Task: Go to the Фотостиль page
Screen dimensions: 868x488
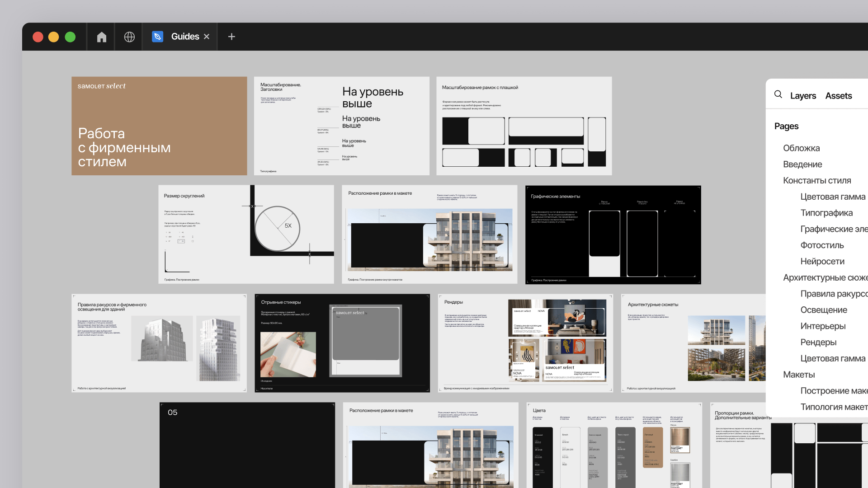Action: pyautogui.click(x=822, y=245)
